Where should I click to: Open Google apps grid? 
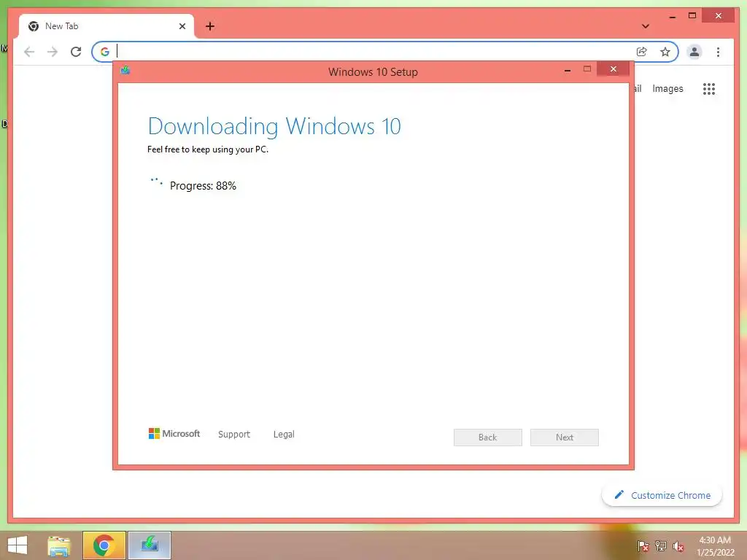(x=709, y=88)
